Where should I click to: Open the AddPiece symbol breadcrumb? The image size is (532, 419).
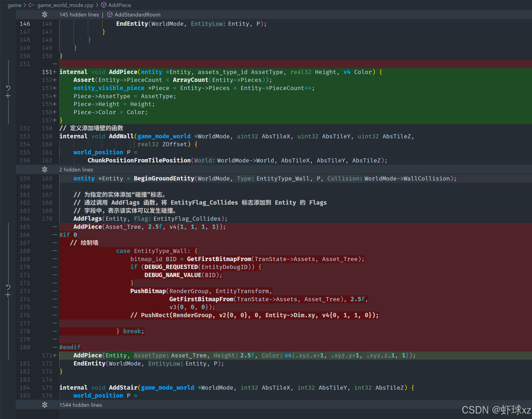119,5
